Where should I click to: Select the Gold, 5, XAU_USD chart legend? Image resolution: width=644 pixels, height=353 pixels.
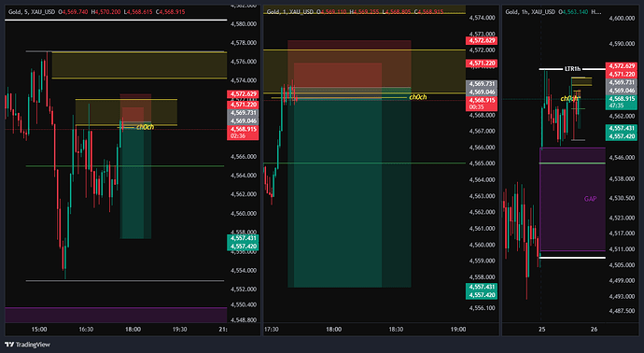coord(96,12)
